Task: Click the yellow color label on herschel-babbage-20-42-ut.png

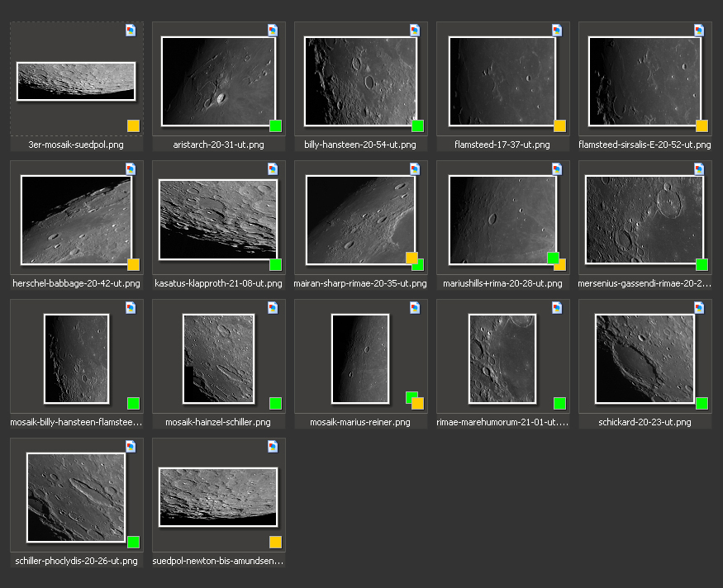Action: tap(133, 265)
